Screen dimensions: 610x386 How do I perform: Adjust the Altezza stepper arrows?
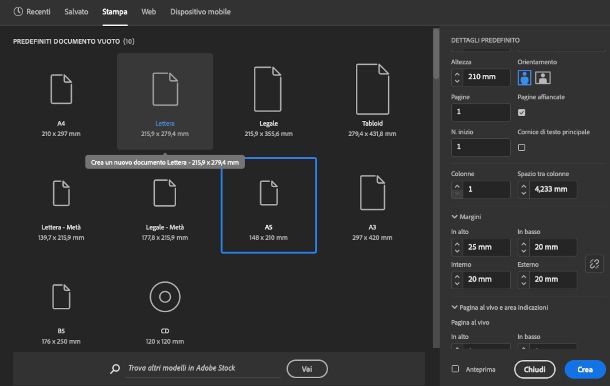coord(457,77)
